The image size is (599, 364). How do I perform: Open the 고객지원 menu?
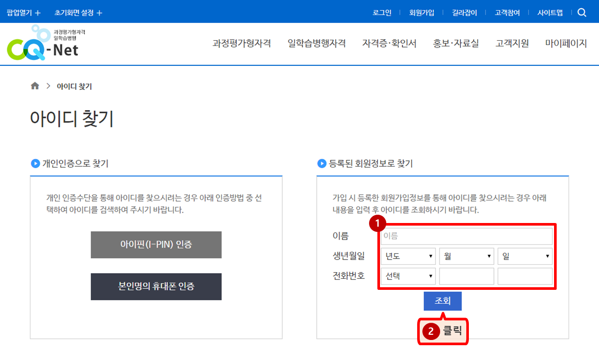pos(512,43)
